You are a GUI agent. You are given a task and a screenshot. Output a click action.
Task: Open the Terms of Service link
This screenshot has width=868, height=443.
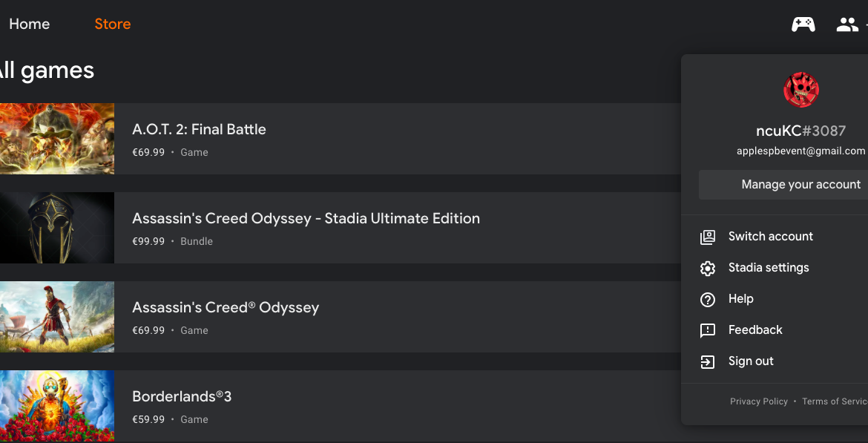tap(835, 401)
